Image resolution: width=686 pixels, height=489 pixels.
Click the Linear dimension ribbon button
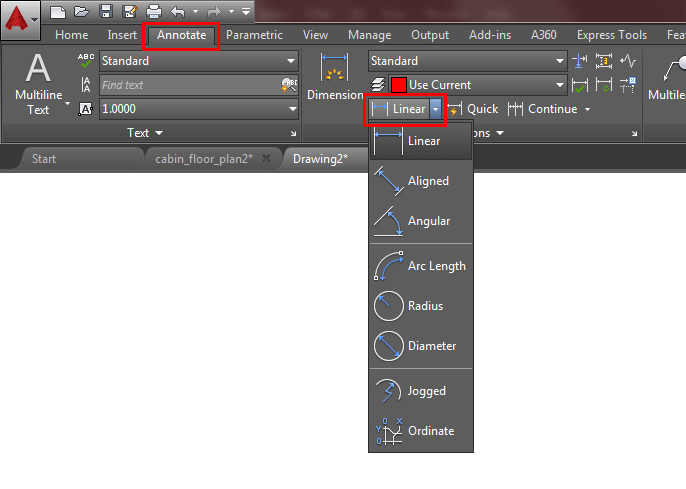399,109
